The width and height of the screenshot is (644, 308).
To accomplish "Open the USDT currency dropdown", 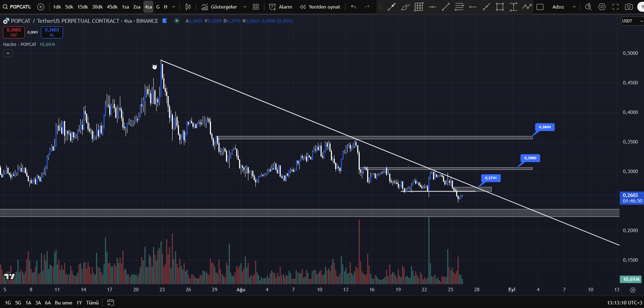I will click(632, 21).
